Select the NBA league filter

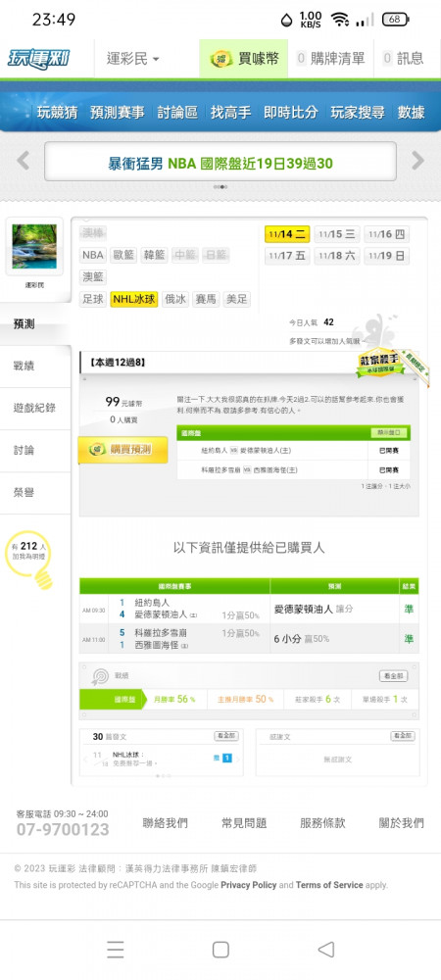(92, 255)
